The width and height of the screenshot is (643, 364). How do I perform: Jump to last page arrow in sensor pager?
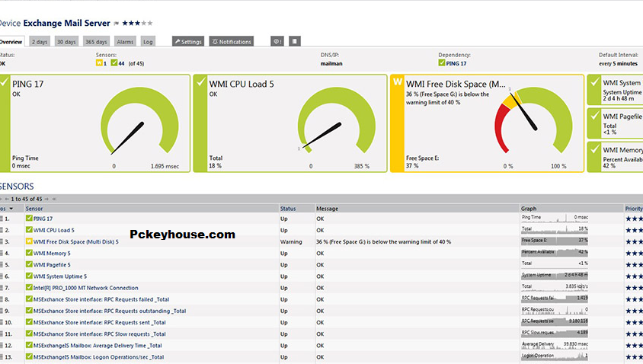(x=54, y=199)
